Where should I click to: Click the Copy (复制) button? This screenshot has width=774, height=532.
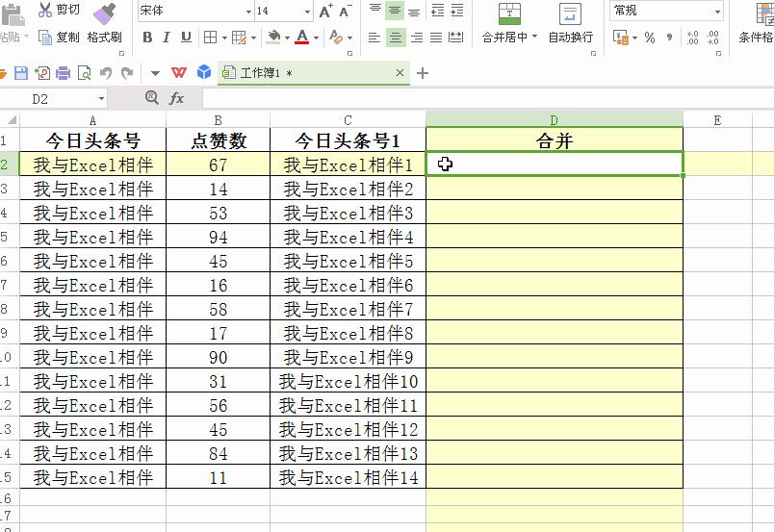click(59, 37)
